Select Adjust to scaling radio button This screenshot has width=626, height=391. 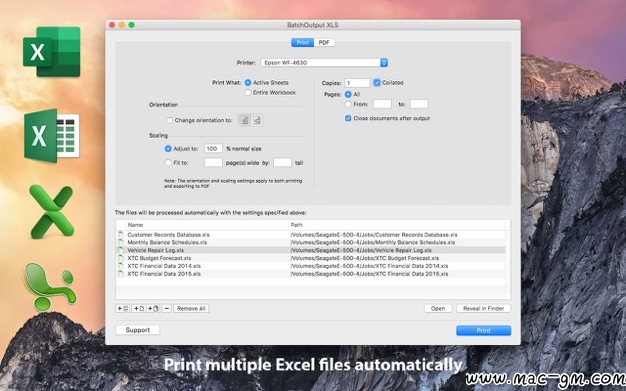[168, 149]
